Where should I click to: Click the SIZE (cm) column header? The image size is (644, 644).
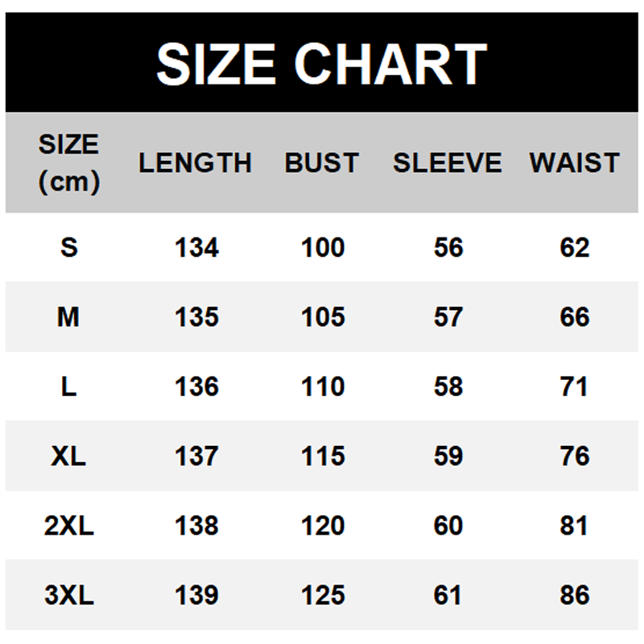68,163
